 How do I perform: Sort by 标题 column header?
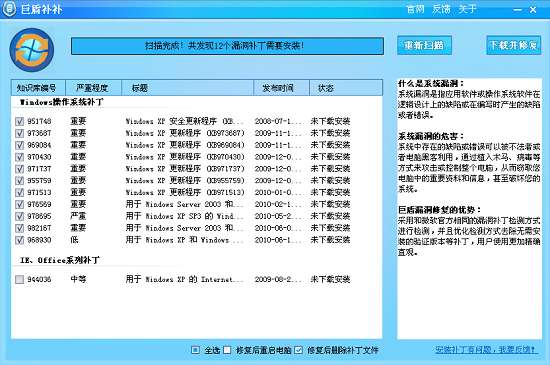[x=187, y=88]
